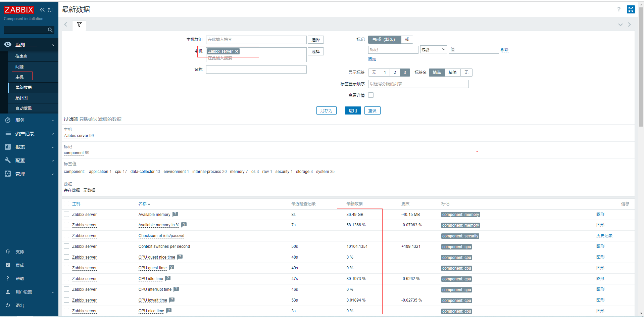Click the 名称 filter input field
Image resolution: width=644 pixels, height=317 pixels.
[256, 70]
